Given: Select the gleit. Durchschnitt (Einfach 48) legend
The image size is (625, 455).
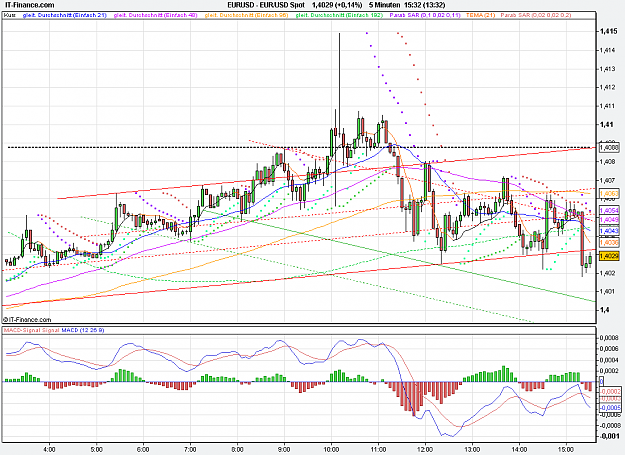Looking at the screenshot, I should [x=155, y=15].
